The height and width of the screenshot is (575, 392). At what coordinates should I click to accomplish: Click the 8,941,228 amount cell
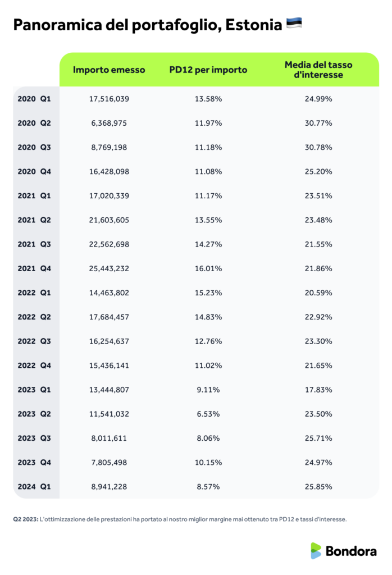pos(109,487)
